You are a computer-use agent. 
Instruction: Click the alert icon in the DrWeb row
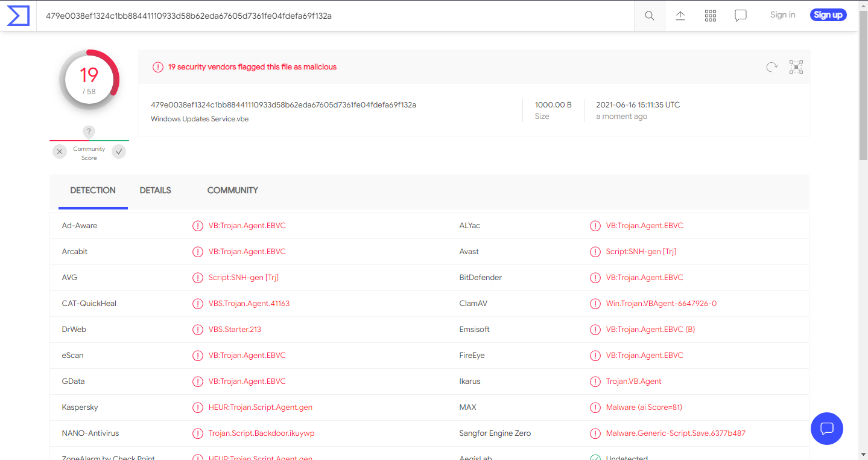197,330
